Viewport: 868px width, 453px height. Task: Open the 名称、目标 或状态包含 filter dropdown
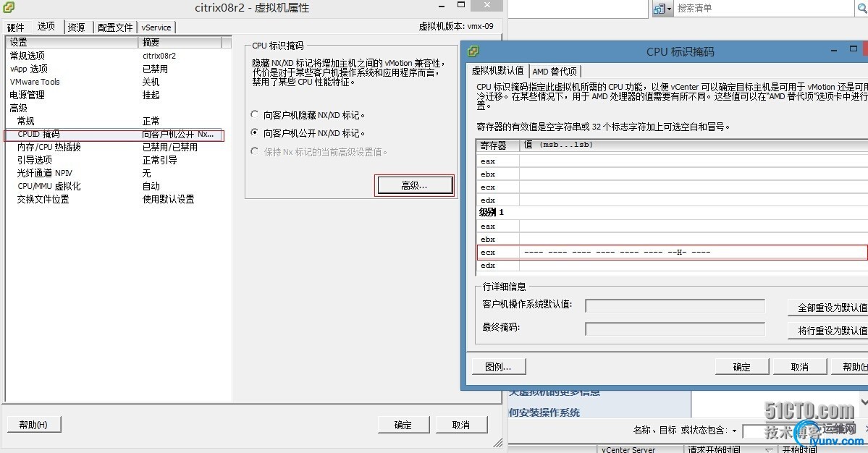pos(734,431)
